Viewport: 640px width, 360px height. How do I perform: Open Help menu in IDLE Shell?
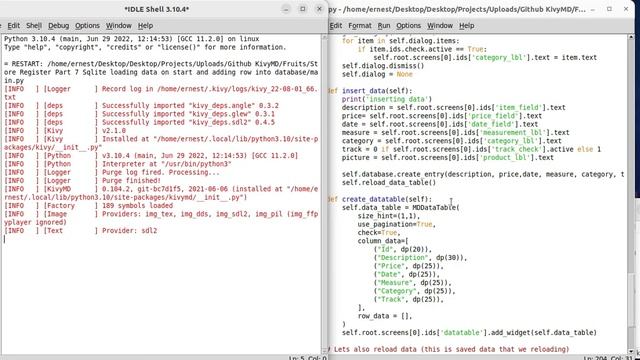(x=145, y=25)
